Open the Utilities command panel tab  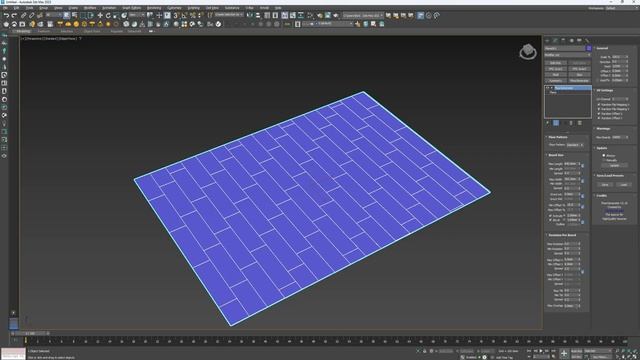pyautogui.click(x=587, y=40)
